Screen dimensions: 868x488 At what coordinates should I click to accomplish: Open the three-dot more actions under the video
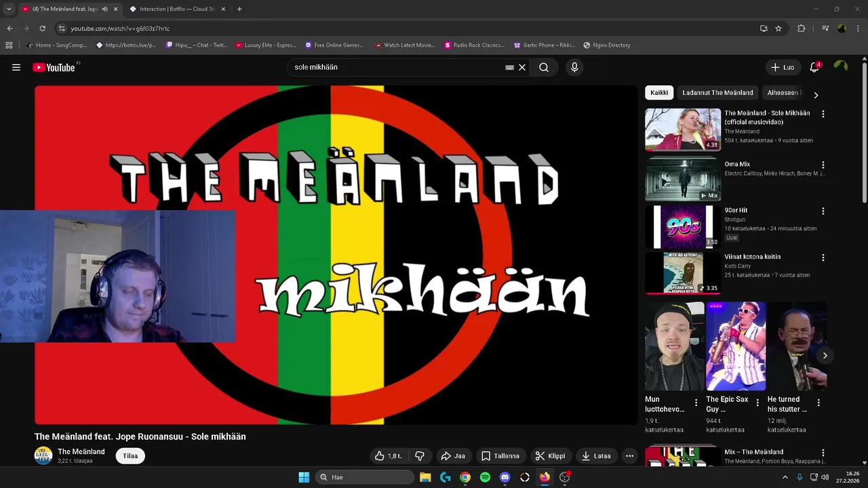click(x=629, y=456)
